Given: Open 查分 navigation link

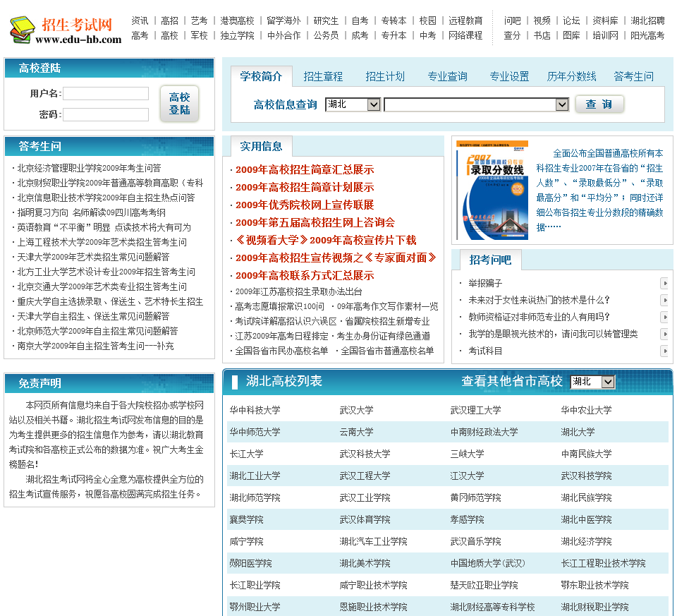Looking at the screenshot, I should [x=512, y=35].
